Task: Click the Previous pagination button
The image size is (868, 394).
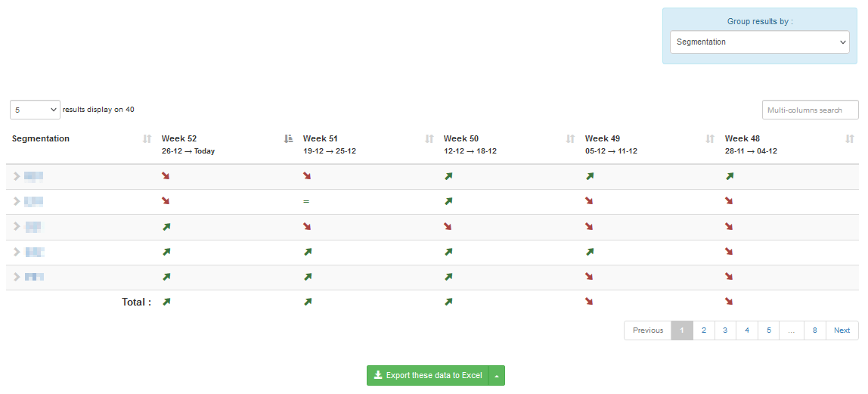Action: (x=647, y=330)
